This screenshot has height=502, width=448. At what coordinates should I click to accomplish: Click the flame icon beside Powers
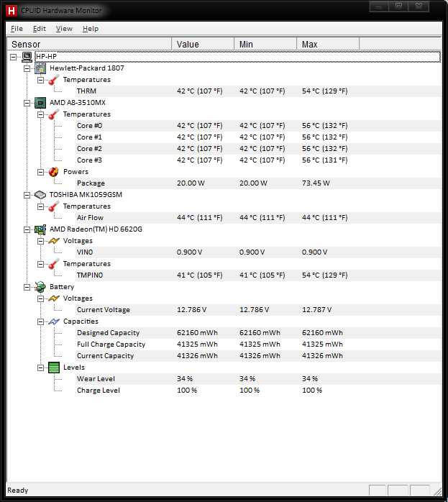(54, 172)
